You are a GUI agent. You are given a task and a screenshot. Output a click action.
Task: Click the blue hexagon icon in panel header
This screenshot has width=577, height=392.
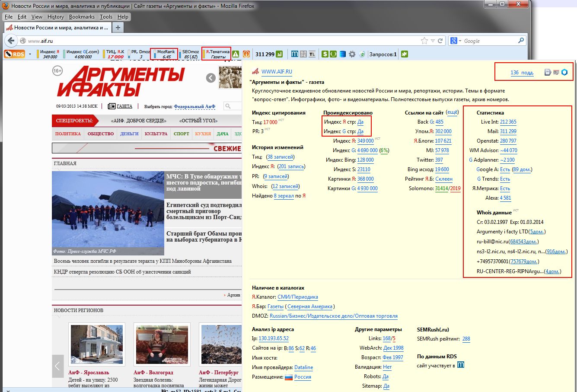coord(564,72)
